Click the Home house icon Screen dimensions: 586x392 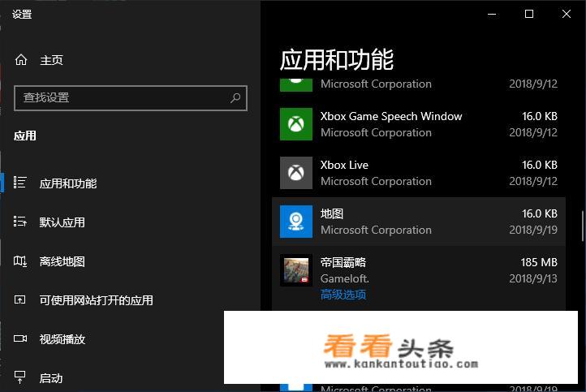coord(21,60)
